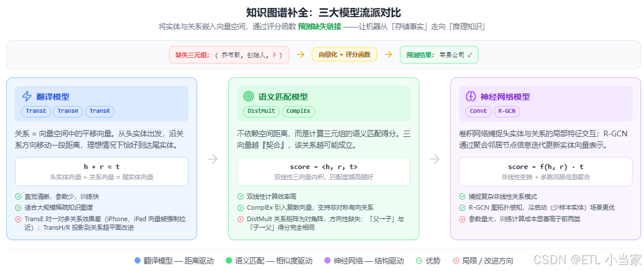Viewport: 644px width, 271px height.
Task: Select the R-GCN tag
Action: point(507,111)
